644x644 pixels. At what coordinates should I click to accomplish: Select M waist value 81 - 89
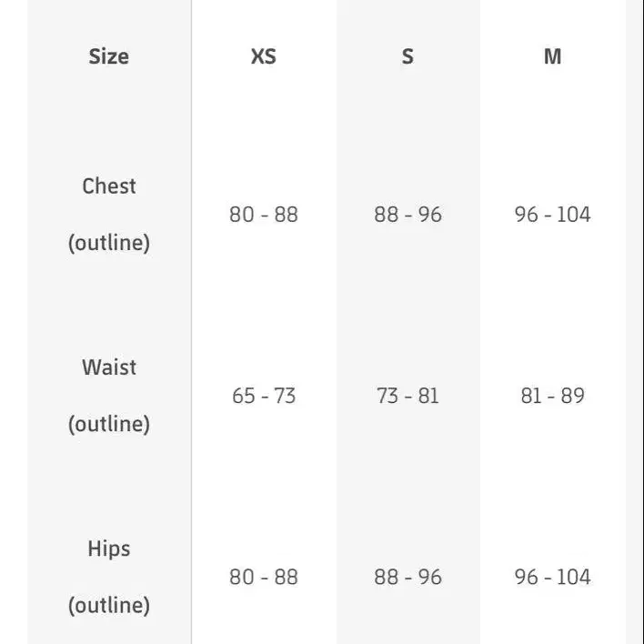point(552,396)
